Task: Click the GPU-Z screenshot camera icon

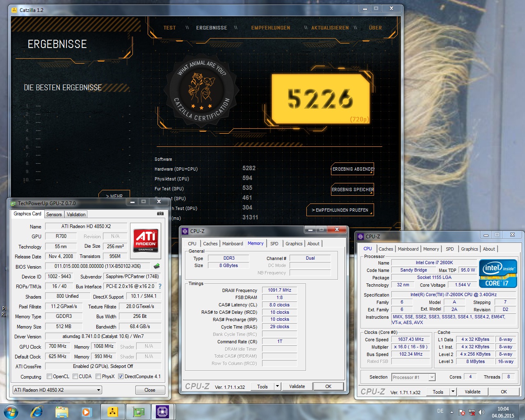Action: click(x=160, y=213)
